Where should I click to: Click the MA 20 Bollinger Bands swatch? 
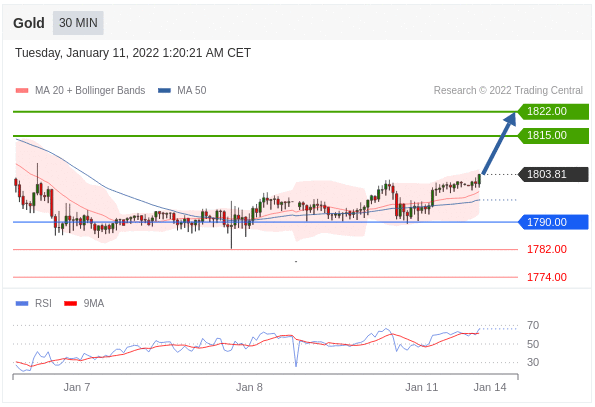pyautogui.click(x=22, y=91)
